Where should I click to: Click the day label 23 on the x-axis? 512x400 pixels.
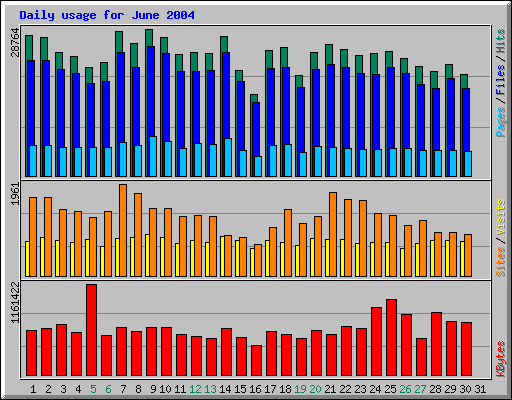(360, 389)
